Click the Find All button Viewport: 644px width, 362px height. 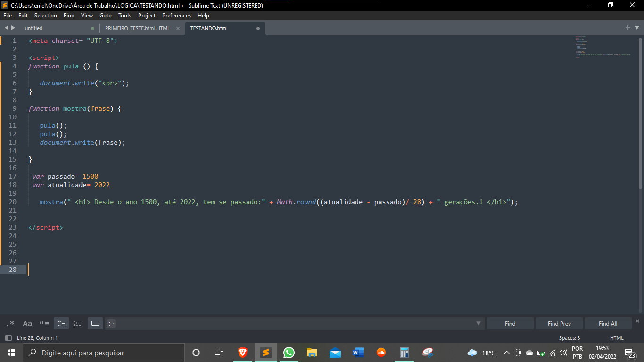[x=608, y=323]
